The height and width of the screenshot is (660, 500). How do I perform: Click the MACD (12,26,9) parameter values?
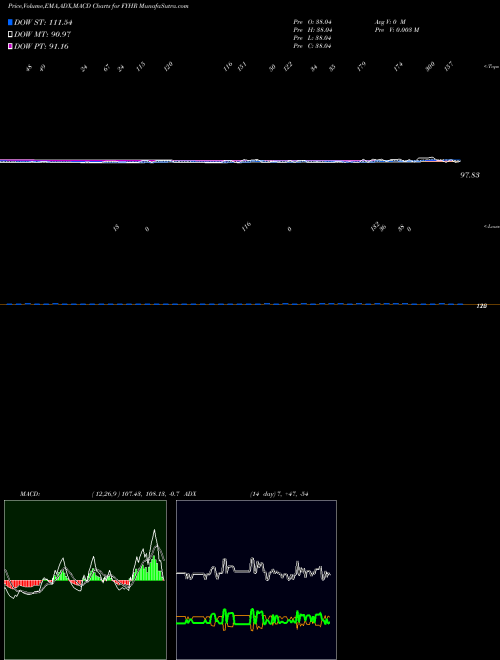pos(136,494)
